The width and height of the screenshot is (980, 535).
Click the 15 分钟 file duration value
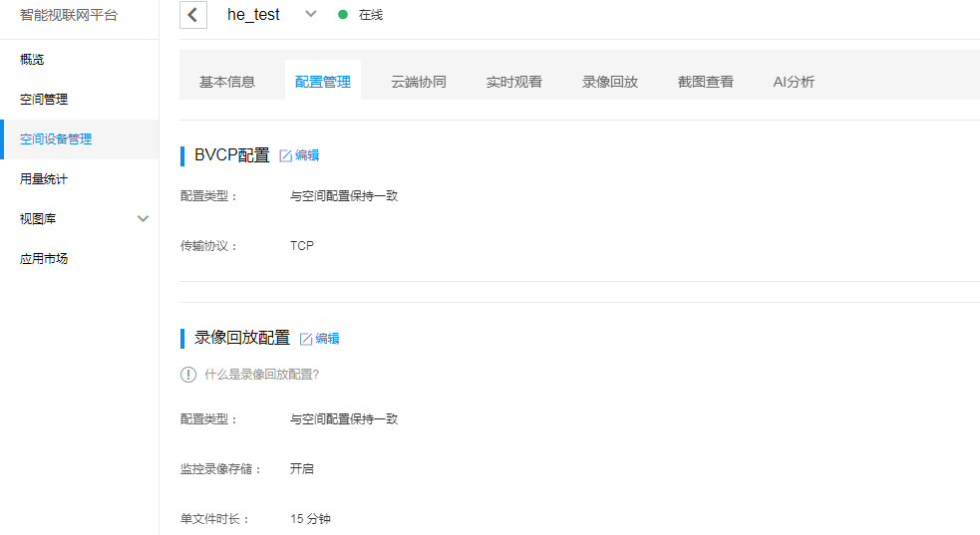click(310, 519)
